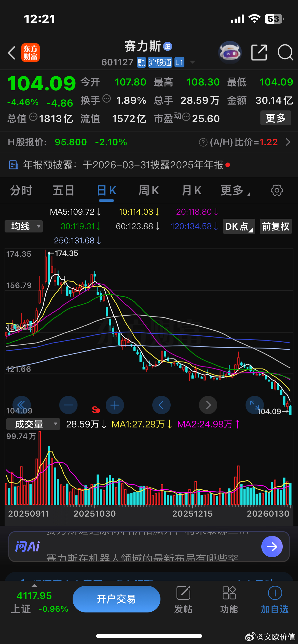Tap the volume bar chart
Image resolution: width=298 pixels, height=644 pixels.
(149, 468)
